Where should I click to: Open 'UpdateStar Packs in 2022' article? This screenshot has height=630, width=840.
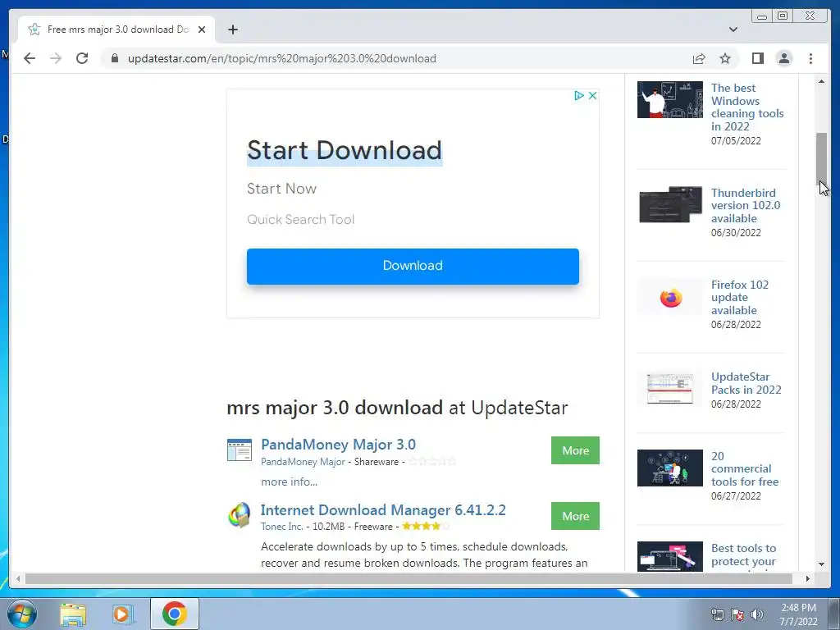746,384
